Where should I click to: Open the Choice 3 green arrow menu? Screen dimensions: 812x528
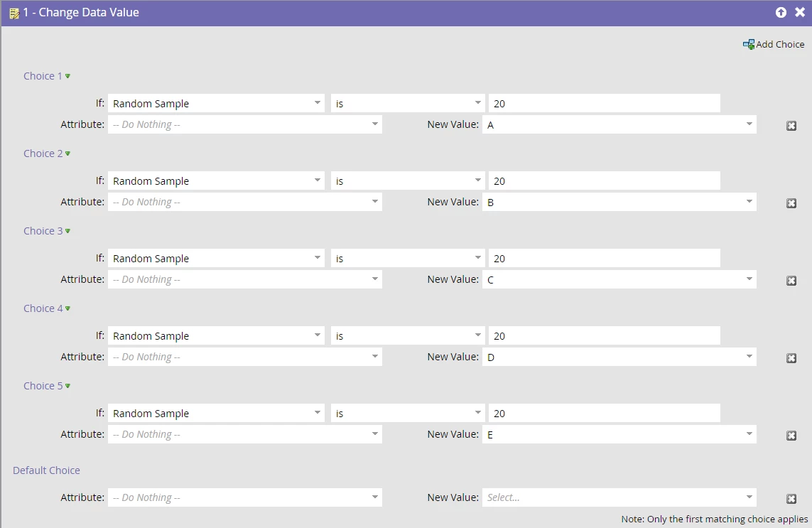67,231
